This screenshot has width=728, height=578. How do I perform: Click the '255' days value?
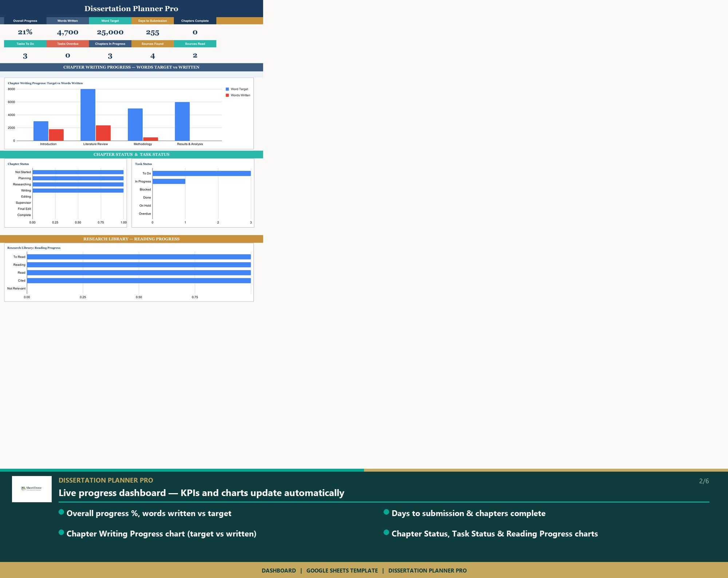(x=153, y=32)
